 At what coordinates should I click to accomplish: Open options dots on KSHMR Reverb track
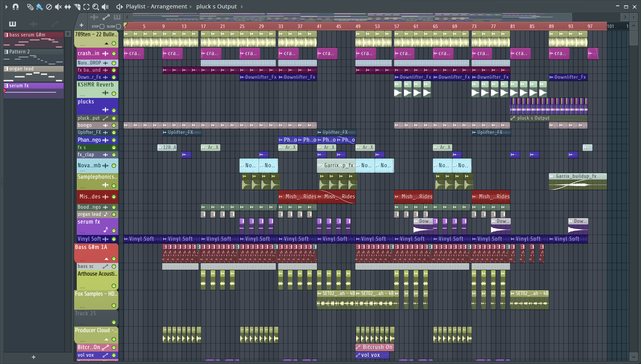click(x=83, y=95)
